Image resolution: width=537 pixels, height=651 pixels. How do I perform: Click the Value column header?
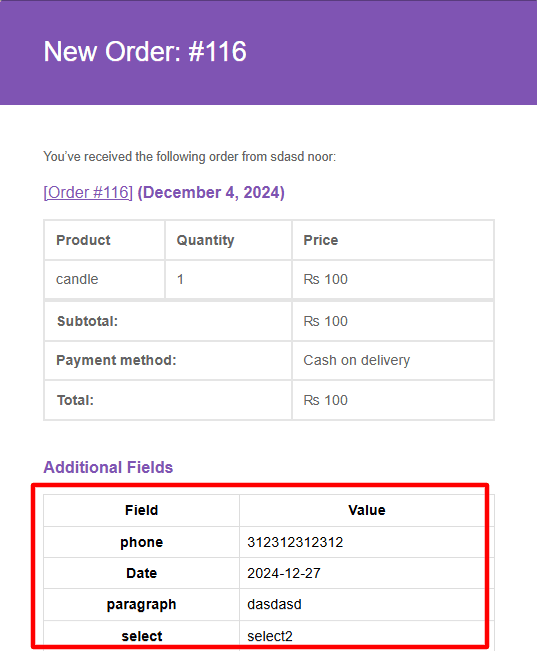(x=367, y=510)
